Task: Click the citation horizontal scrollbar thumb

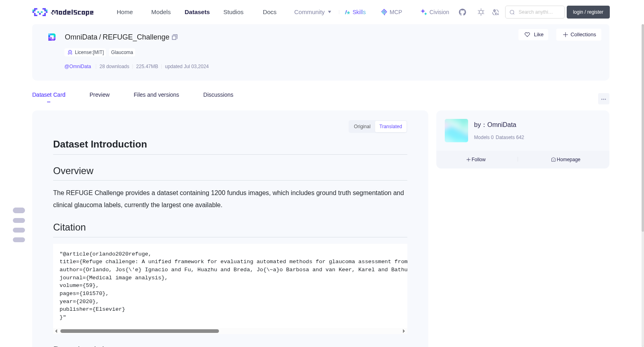Action: coord(140,331)
